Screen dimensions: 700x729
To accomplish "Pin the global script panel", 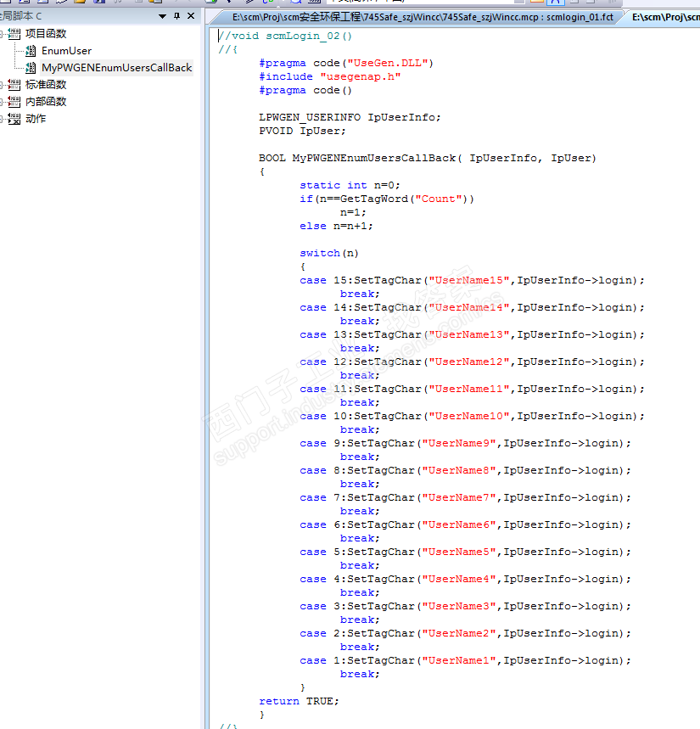I will pos(176,16).
